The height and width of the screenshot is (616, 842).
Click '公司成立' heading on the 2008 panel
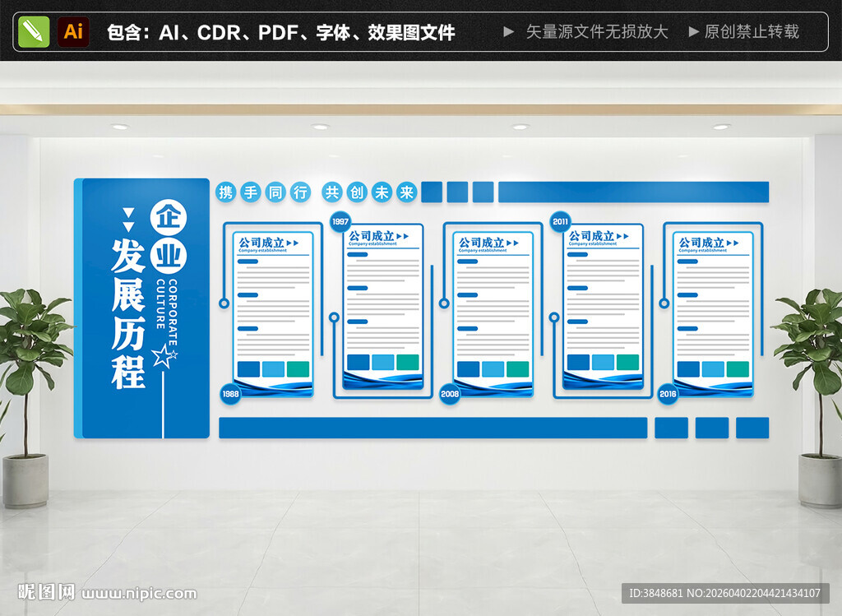point(482,243)
